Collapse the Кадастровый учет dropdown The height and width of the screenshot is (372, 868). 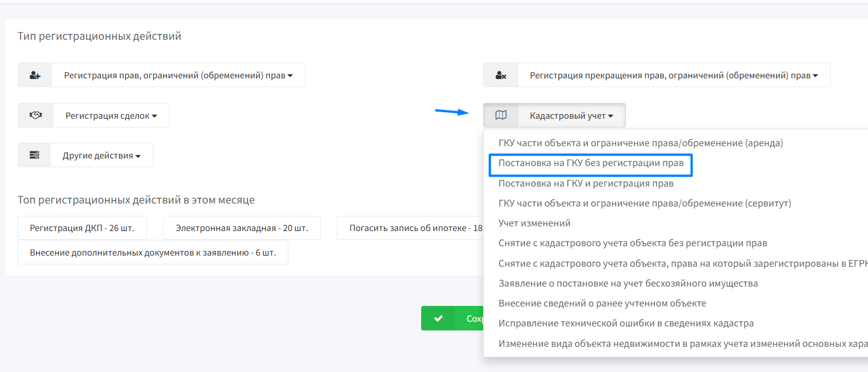pos(571,116)
